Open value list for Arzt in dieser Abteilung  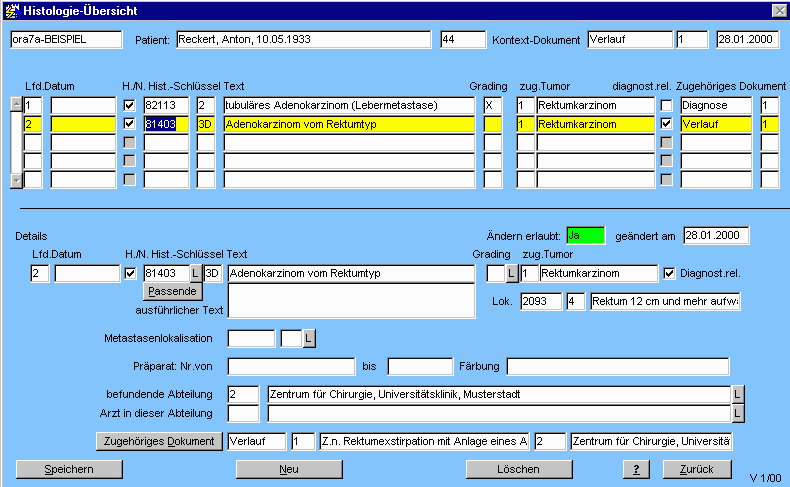tap(738, 413)
